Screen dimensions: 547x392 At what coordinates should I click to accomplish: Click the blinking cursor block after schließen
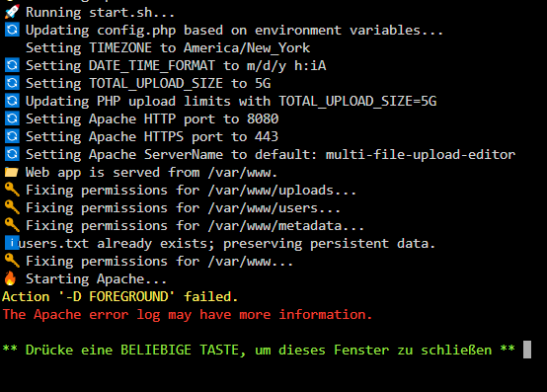(527, 350)
